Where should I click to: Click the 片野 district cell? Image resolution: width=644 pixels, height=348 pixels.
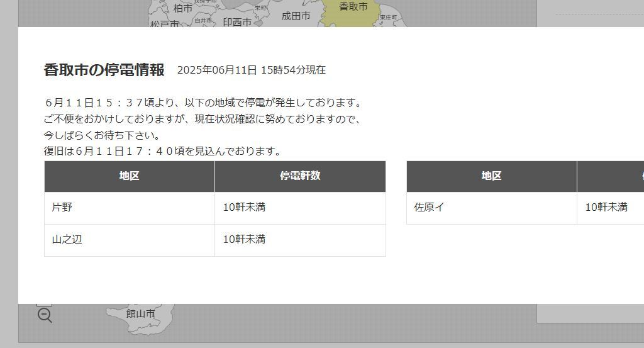[130, 208]
